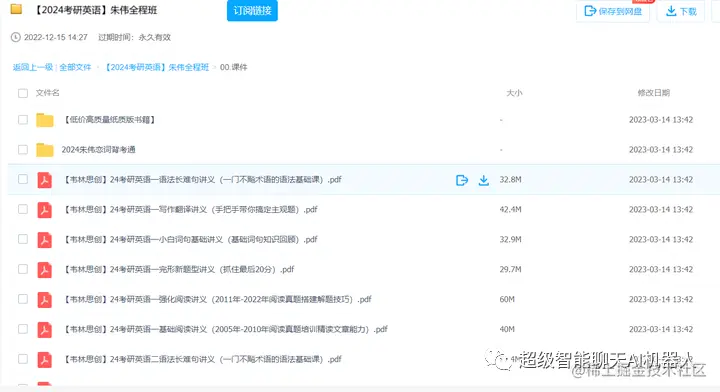
Task: Click the 60M size value
Action: (507, 299)
